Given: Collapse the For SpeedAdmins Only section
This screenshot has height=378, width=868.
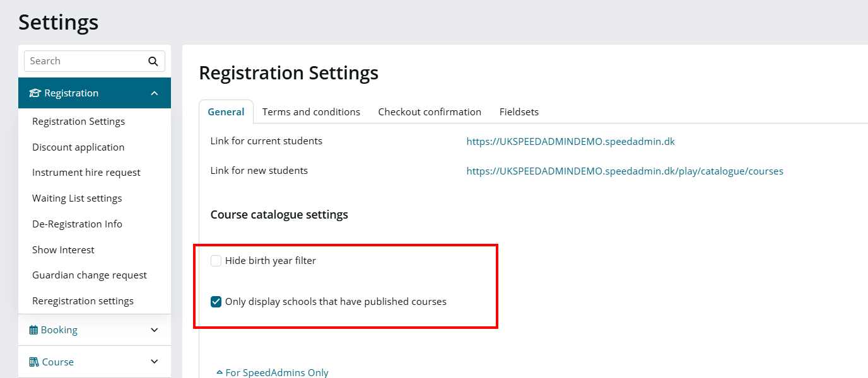Looking at the screenshot, I should (273, 372).
